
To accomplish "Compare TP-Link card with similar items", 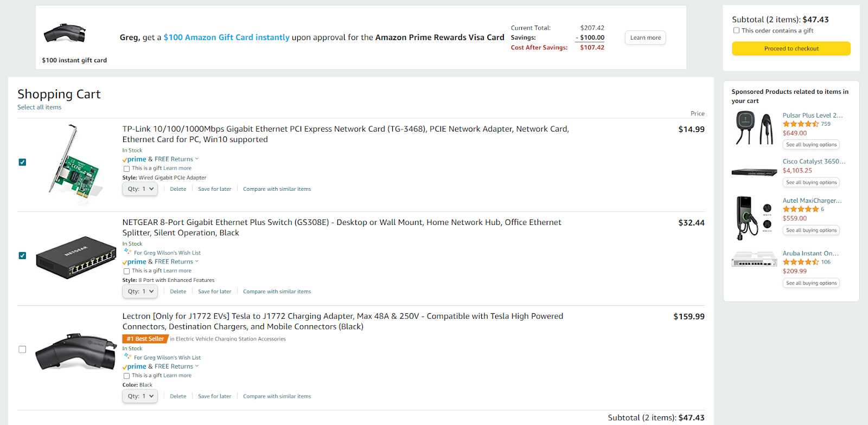I will click(277, 189).
